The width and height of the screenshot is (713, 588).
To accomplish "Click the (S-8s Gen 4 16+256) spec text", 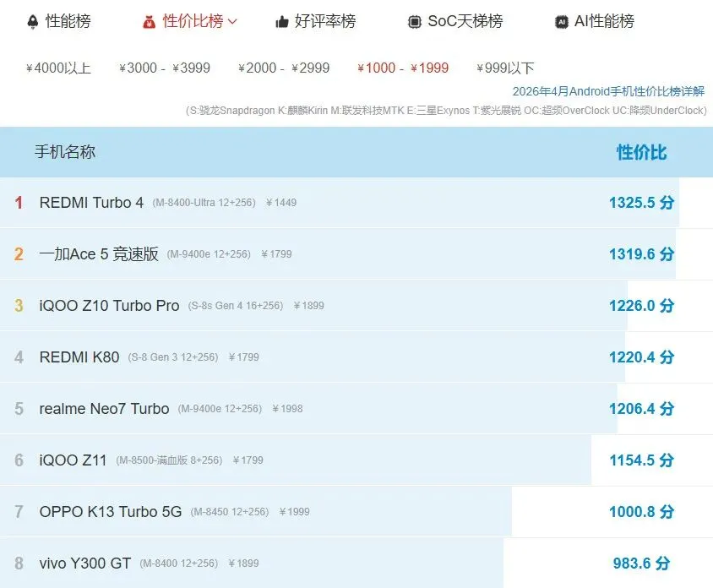I will click(236, 306).
